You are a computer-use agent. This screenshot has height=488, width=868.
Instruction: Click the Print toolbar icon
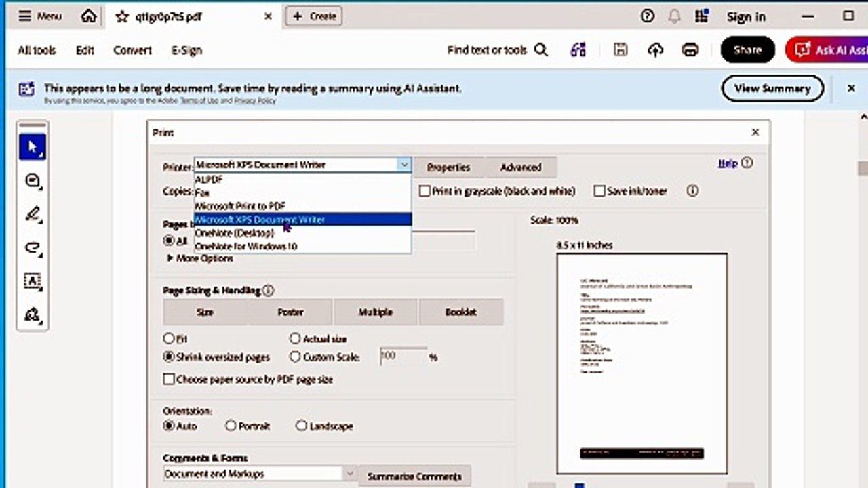click(690, 49)
